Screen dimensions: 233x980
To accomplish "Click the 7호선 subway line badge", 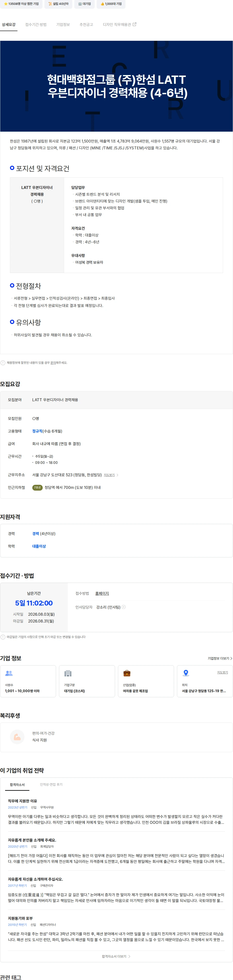I will click(37, 487).
